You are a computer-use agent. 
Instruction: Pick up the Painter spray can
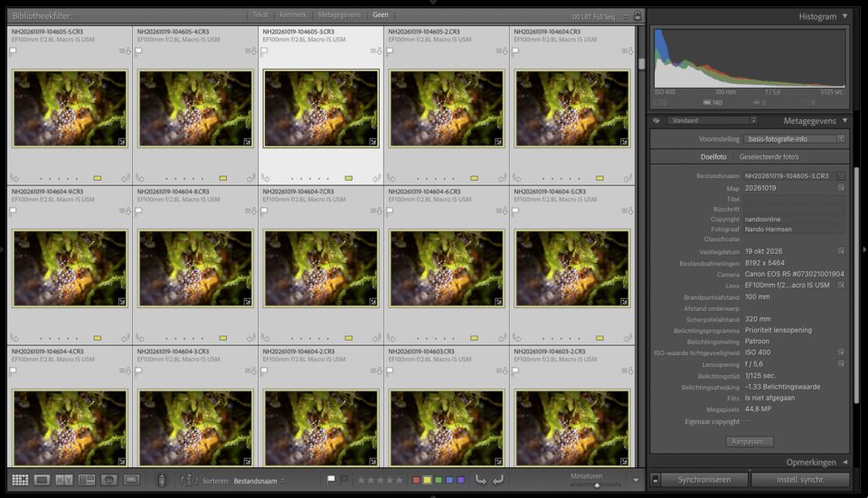[162, 480]
